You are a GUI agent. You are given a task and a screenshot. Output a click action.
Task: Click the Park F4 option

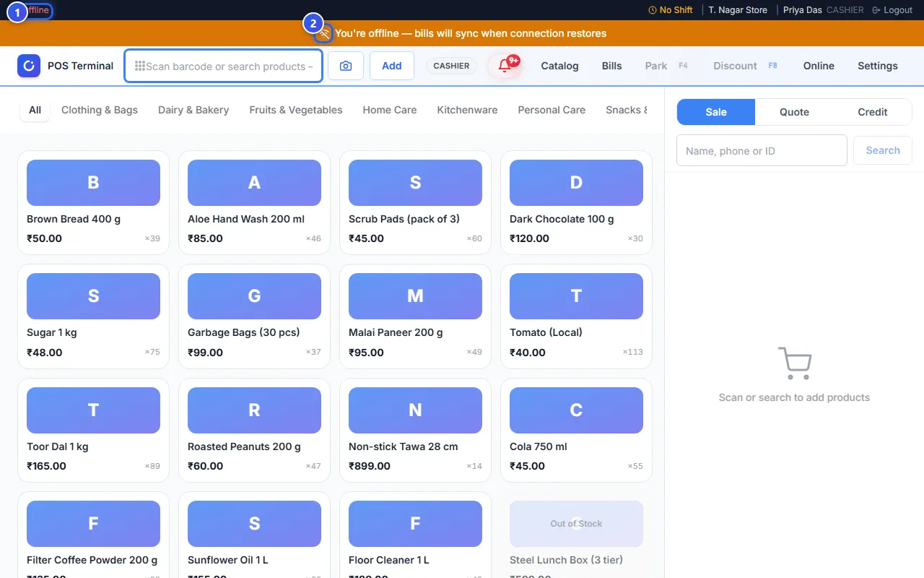[x=667, y=66]
